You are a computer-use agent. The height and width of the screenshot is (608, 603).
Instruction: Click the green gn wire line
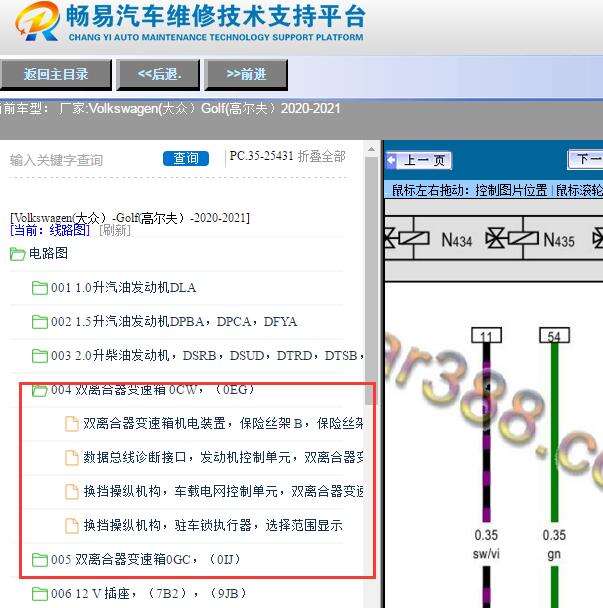pos(555,432)
